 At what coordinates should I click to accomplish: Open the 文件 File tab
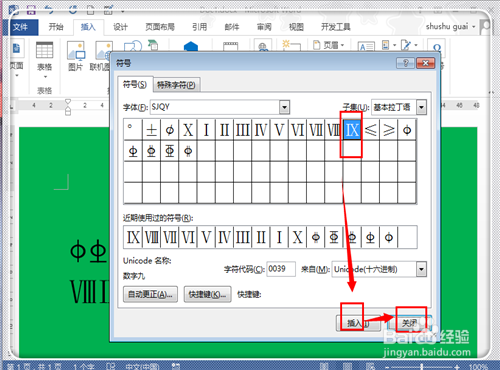point(20,27)
